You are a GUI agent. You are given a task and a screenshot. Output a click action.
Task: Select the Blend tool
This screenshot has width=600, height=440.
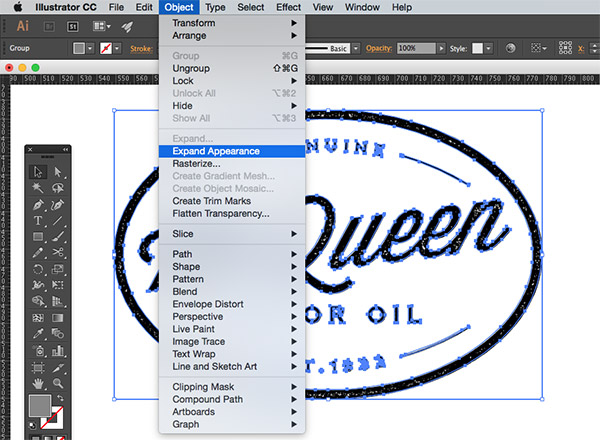[x=58, y=334]
